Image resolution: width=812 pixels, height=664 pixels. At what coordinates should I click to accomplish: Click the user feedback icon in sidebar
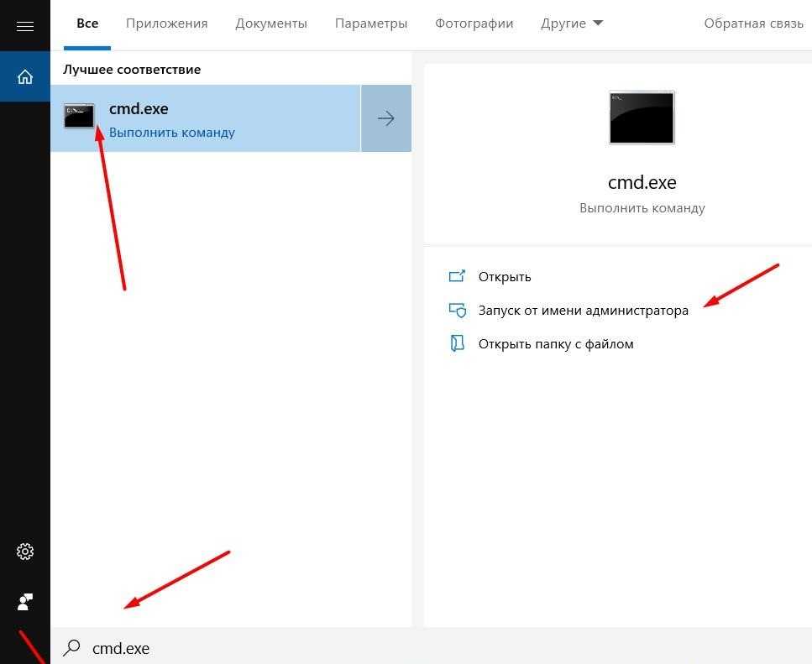[25, 601]
